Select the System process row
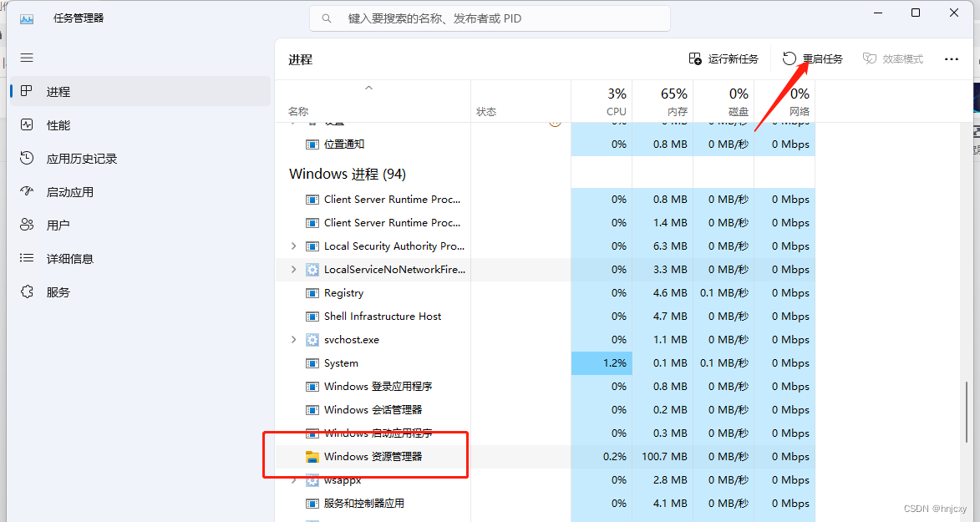The height and width of the screenshot is (522, 980). pyautogui.click(x=545, y=363)
